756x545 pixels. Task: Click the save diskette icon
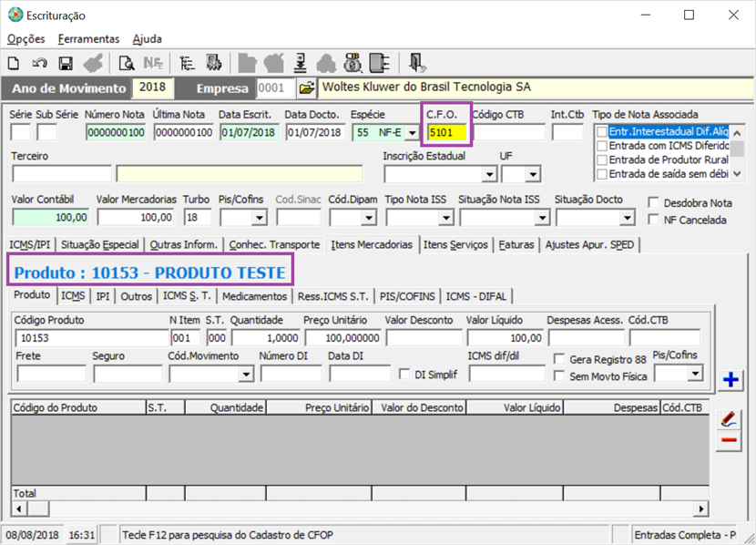click(x=66, y=63)
